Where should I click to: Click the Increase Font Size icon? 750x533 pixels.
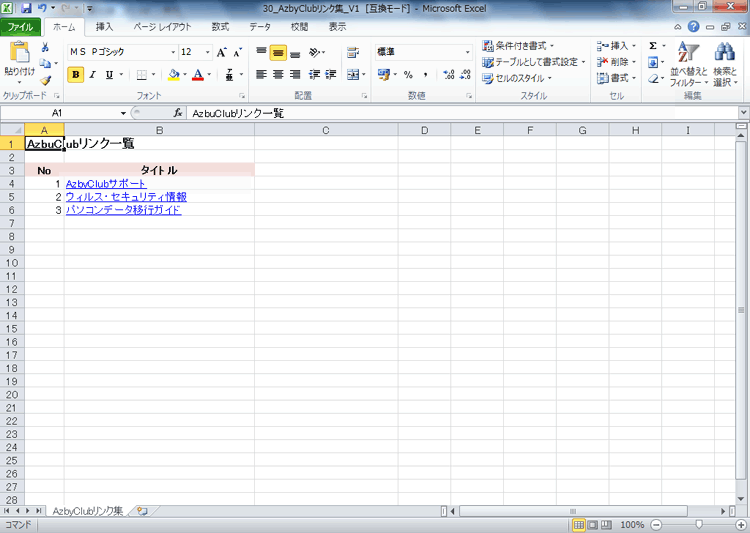pyautogui.click(x=221, y=52)
